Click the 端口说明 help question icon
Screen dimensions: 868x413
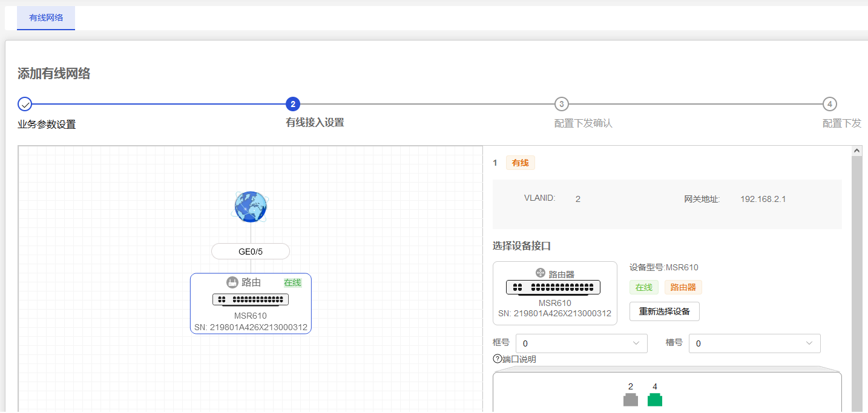coord(498,359)
